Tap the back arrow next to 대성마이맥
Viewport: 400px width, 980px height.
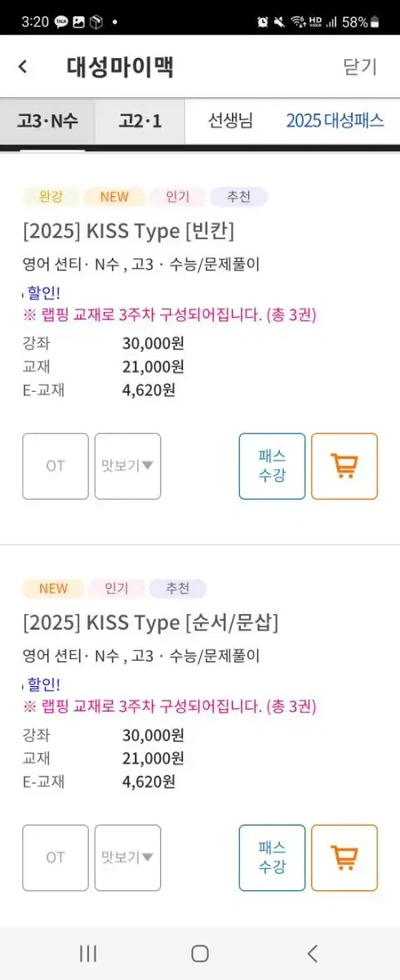23,67
